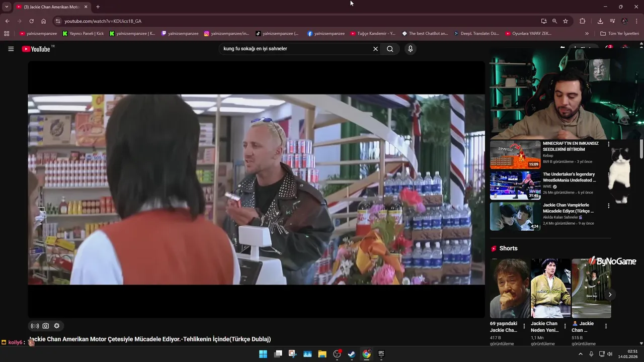Open Steam from the taskbar
The image size is (644, 362).
point(352,354)
